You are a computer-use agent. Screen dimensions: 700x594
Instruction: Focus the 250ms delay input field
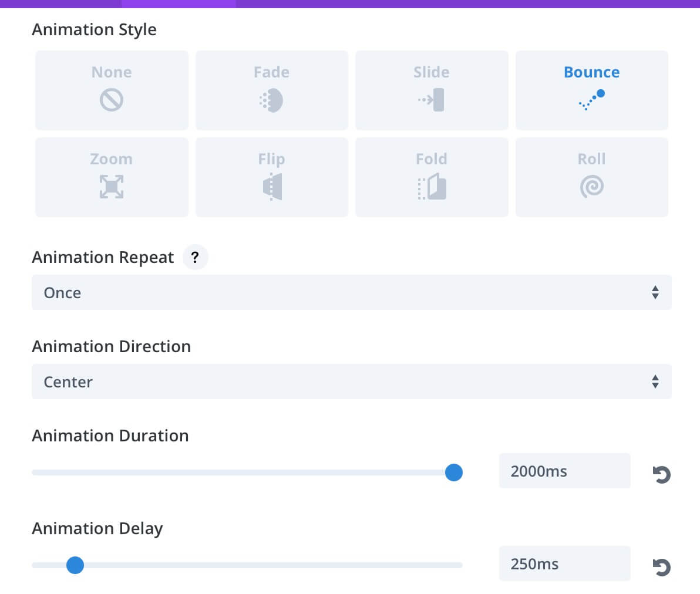point(564,563)
